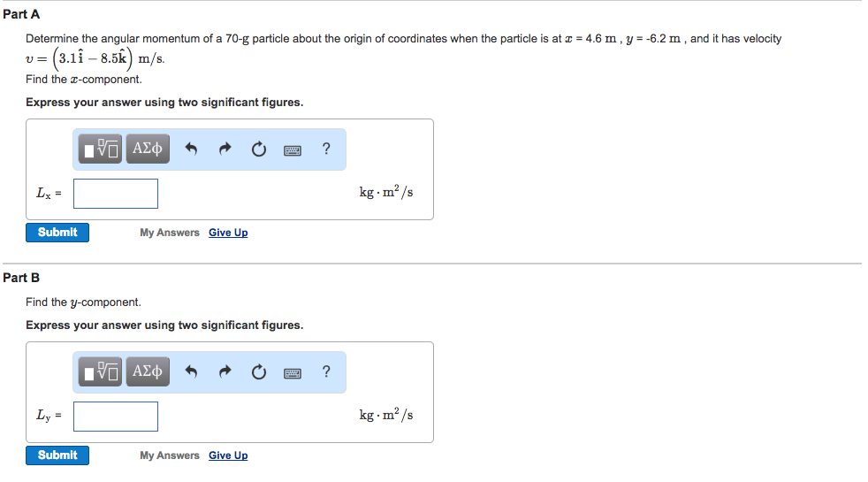The width and height of the screenshot is (868, 482).
Task: Reset the Part B answer entry
Action: 258,372
